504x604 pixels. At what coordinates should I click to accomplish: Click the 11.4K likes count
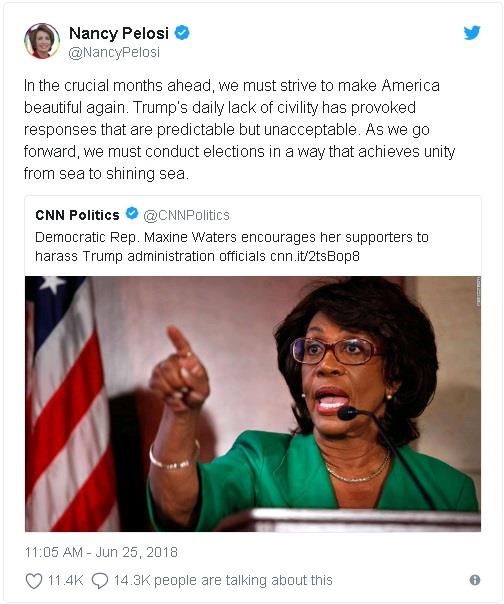point(65,580)
